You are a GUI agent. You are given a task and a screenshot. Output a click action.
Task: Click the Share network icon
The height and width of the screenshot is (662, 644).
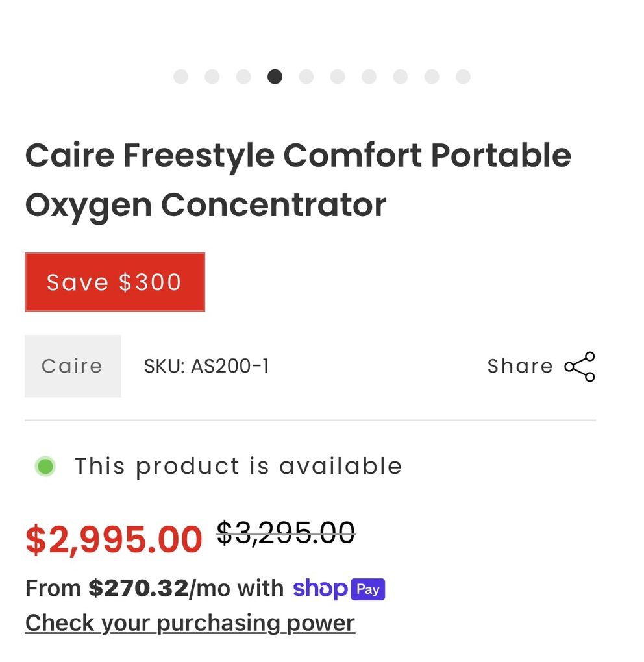click(x=580, y=367)
